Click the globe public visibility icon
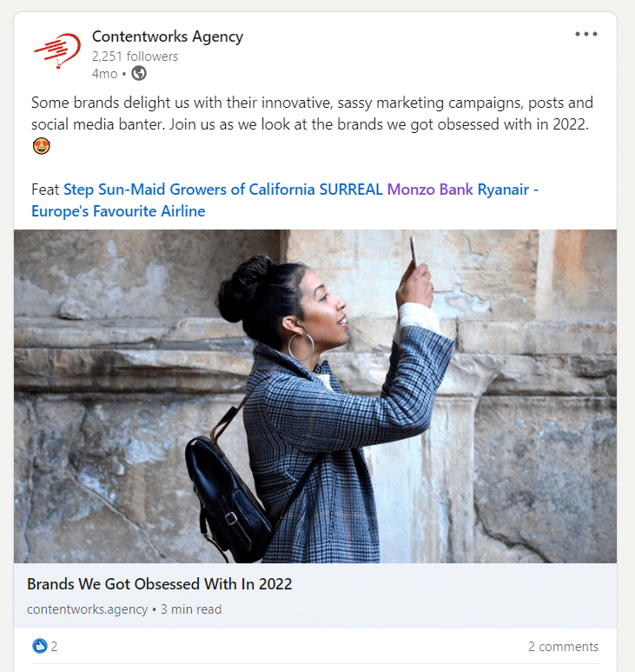Image resolution: width=635 pixels, height=672 pixels. [139, 74]
